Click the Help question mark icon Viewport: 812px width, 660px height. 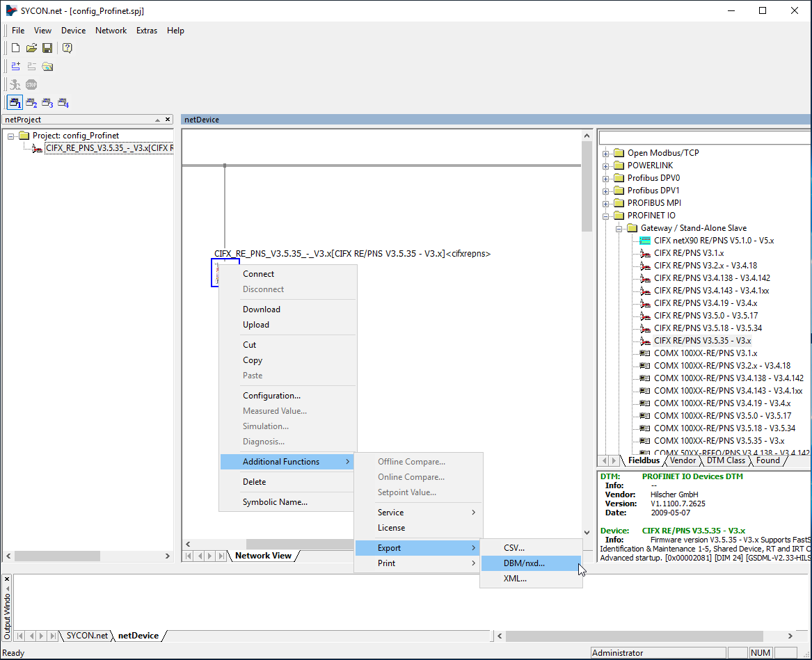point(67,48)
